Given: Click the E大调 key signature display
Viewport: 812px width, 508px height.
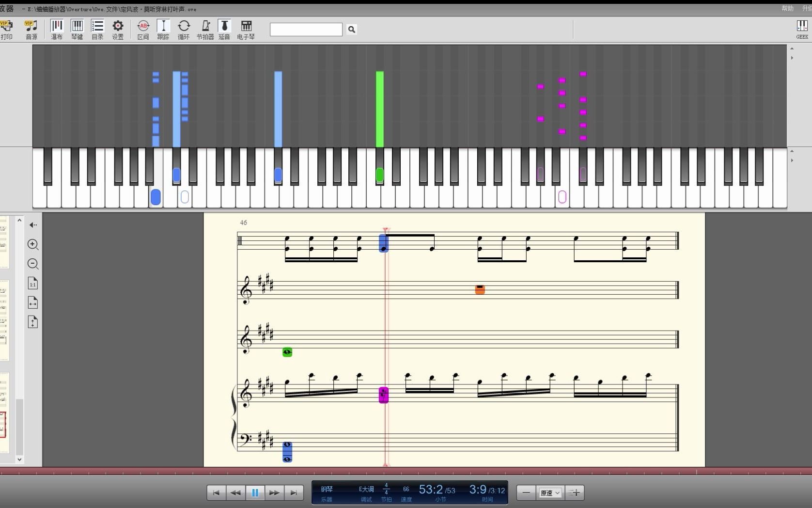Looking at the screenshot, I should tap(366, 489).
